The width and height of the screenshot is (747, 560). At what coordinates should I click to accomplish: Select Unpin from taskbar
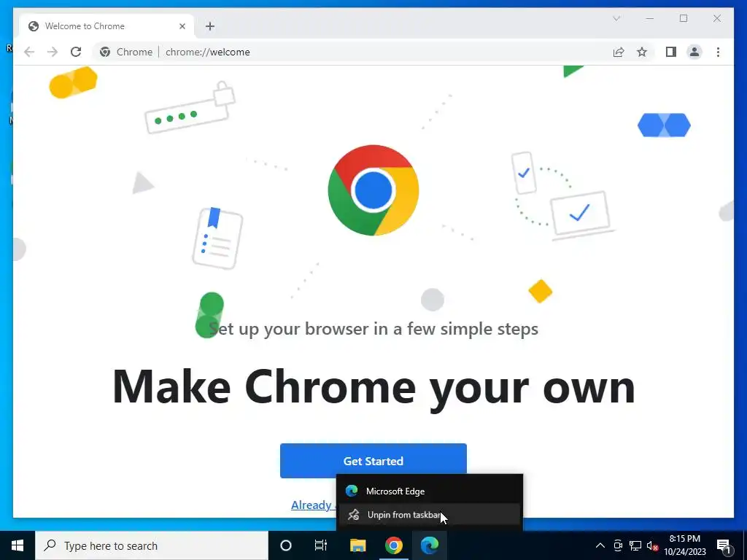point(430,515)
